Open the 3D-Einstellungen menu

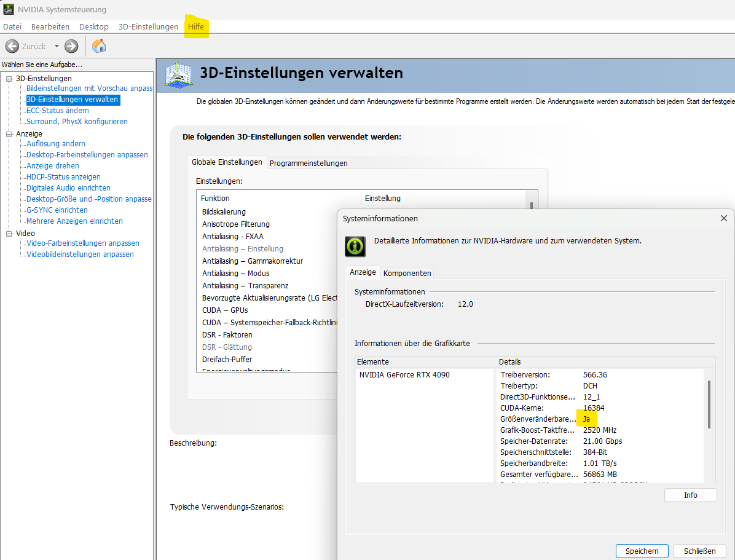coord(148,26)
